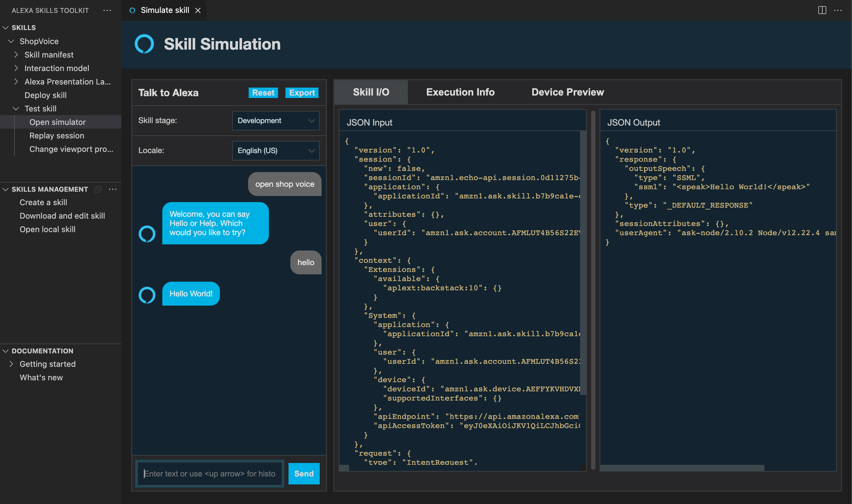Viewport: 852px width, 504px height.
Task: Click the Talk to Alexa heading
Action: [x=168, y=93]
